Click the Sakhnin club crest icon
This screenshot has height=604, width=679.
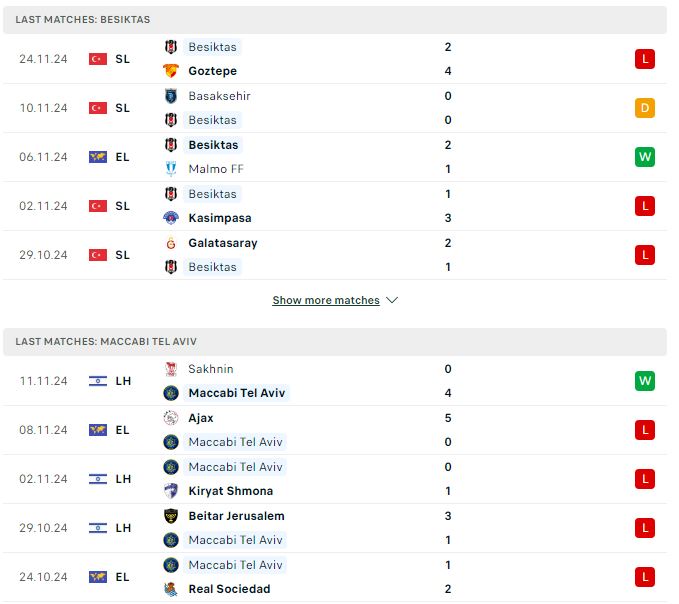coord(171,369)
